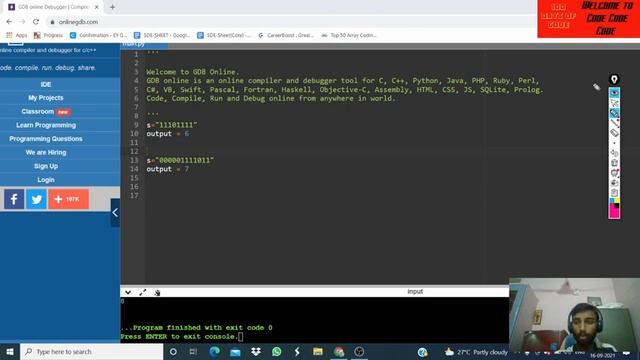Click the black pin icon above annotation toolbar
640x360 pixels.
tap(614, 79)
